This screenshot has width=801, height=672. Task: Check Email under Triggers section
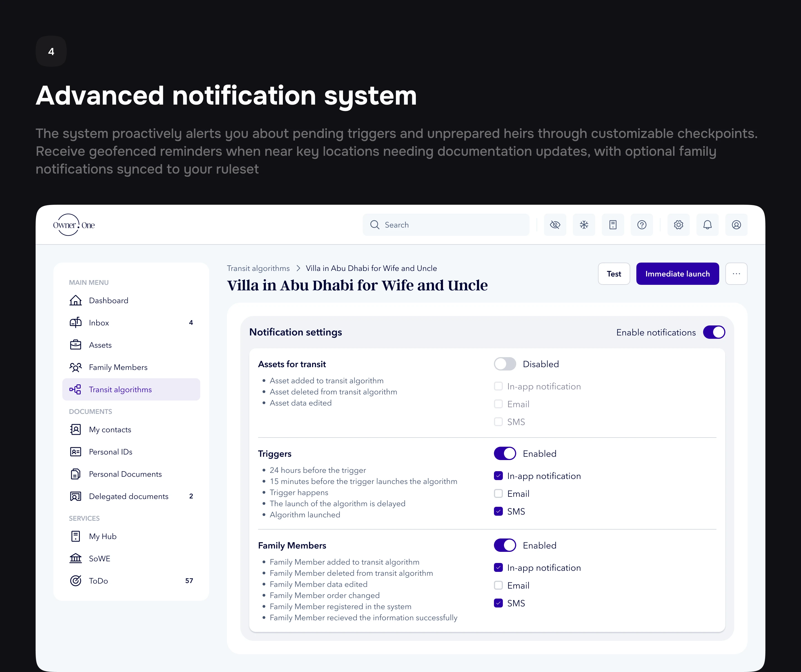498,493
